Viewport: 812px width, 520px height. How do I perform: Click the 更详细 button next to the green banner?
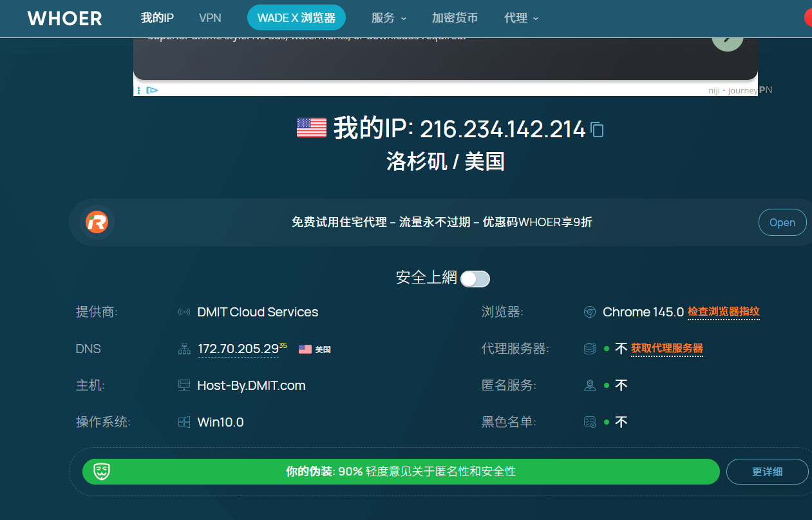(767, 471)
